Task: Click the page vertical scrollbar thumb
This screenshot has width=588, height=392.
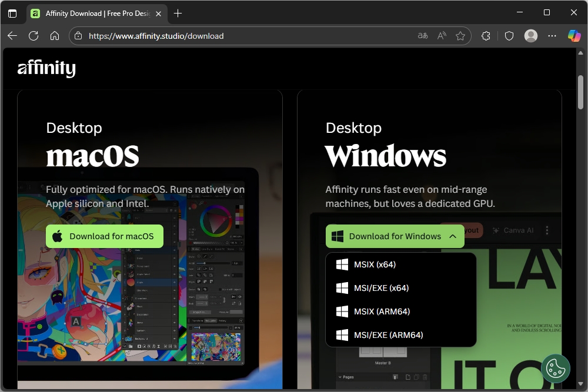Action: [x=580, y=92]
